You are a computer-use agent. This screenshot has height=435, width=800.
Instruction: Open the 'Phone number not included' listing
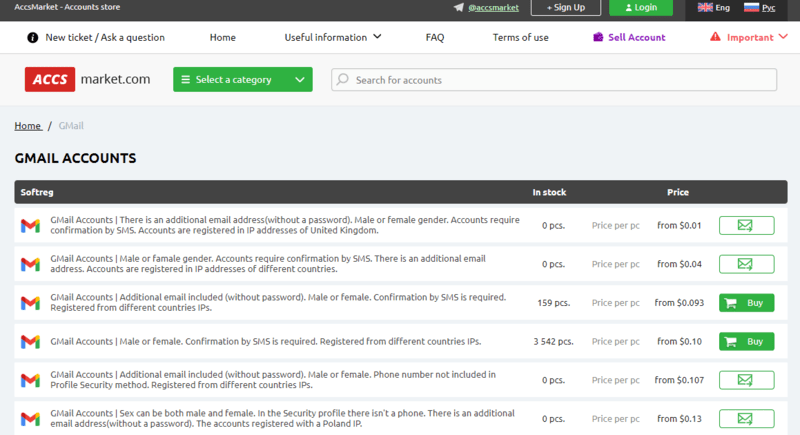coord(273,380)
